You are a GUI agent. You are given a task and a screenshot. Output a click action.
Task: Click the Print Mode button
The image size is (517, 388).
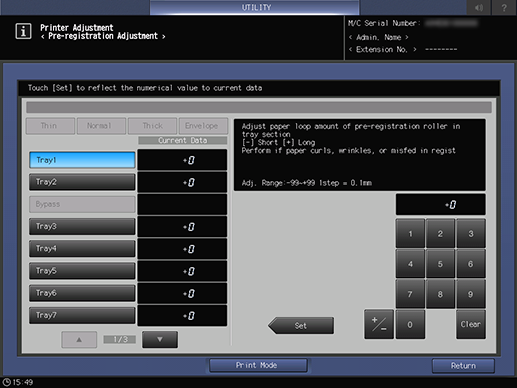click(258, 365)
